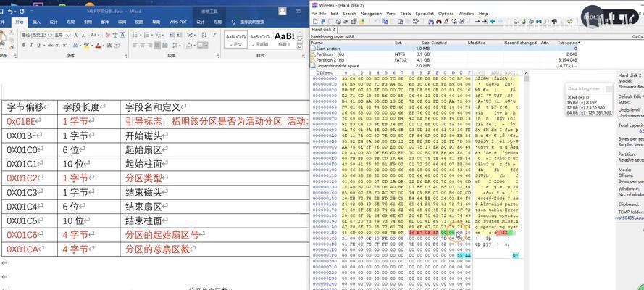Click WinHex hex view vertical scrollbar

pyautogui.click(x=526, y=181)
